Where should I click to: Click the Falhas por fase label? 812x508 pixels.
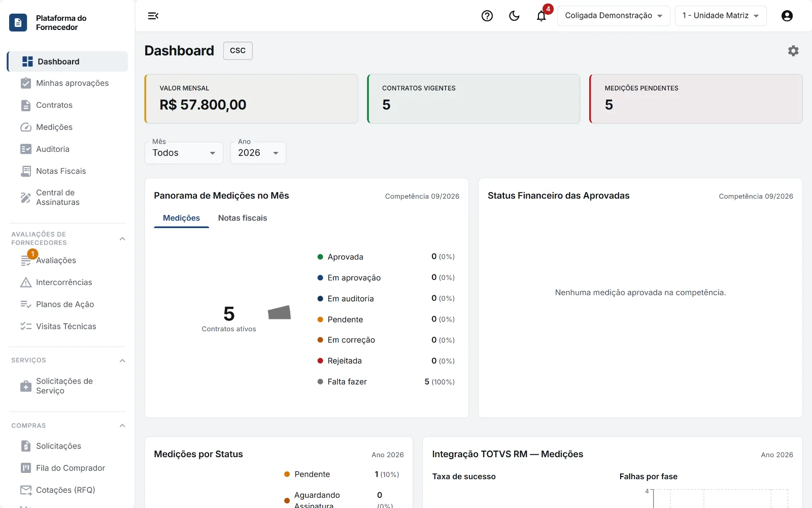(648, 477)
